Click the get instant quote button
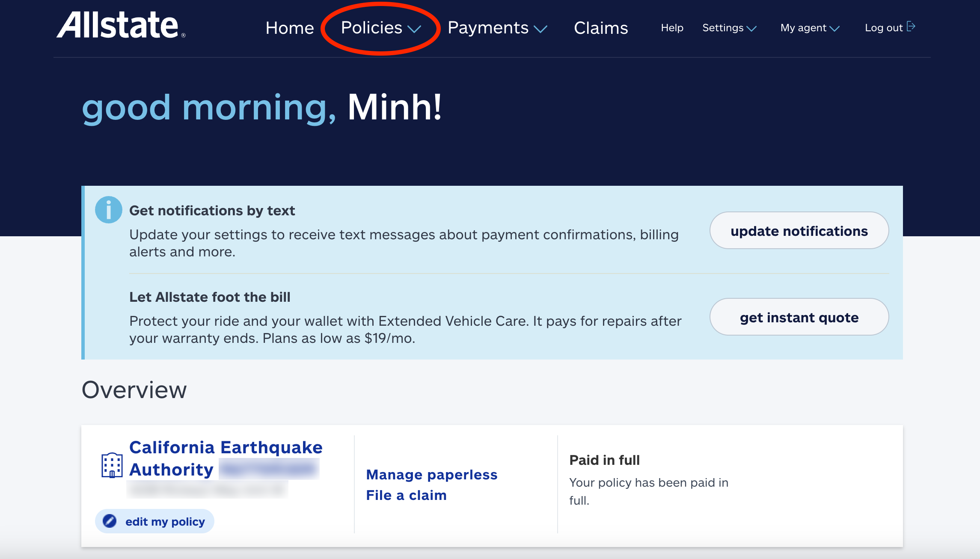980x559 pixels. coord(799,317)
